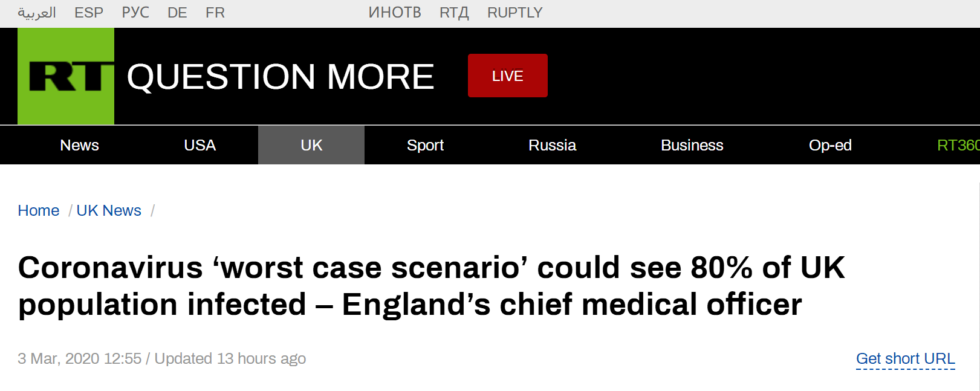
Task: Switch to the ESP edition
Action: tap(89, 13)
